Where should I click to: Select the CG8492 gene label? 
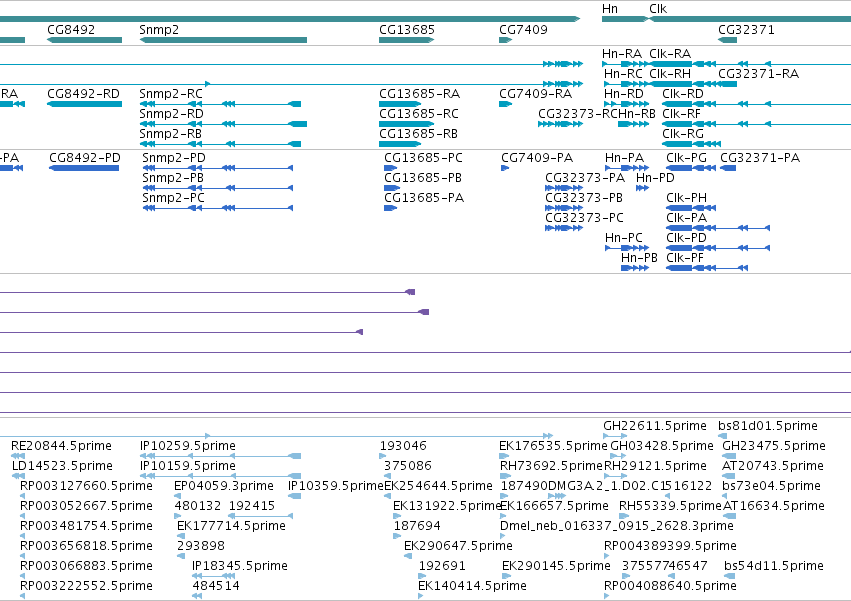point(71,30)
